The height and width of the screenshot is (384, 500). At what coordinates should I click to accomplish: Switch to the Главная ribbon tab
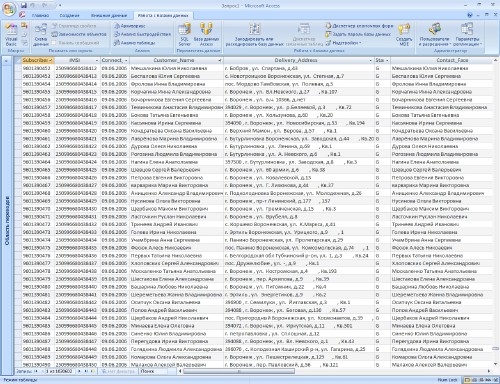pos(40,15)
